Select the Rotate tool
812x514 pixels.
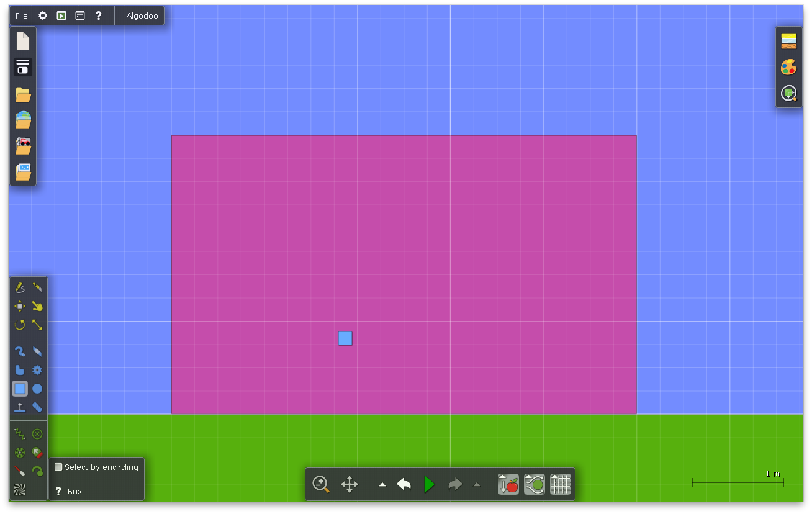click(20, 325)
